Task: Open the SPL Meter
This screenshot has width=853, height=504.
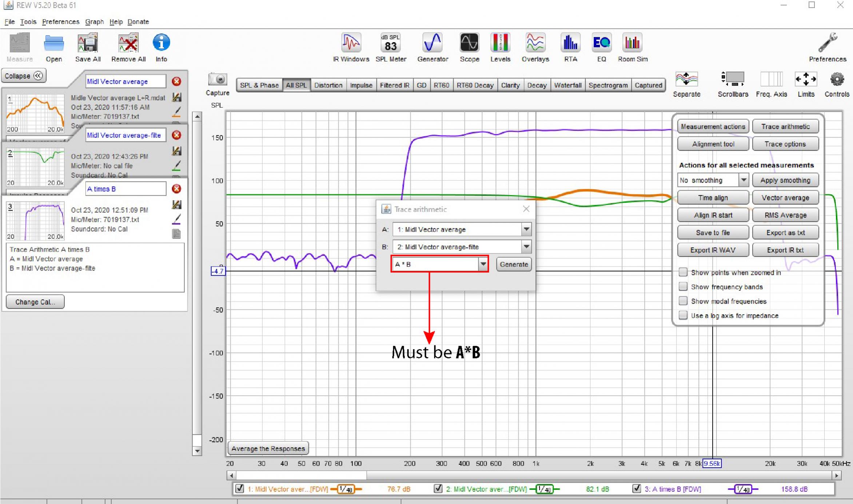Action: coord(391,47)
